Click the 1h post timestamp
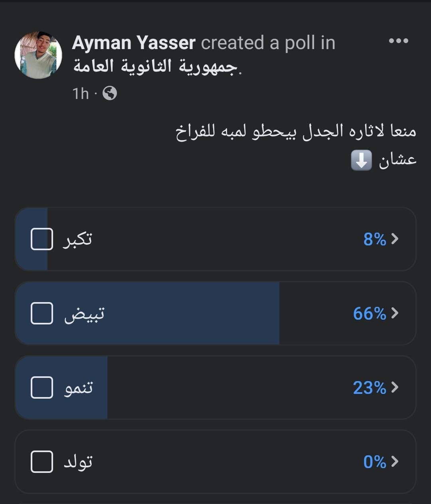The width and height of the screenshot is (431, 504). point(80,93)
